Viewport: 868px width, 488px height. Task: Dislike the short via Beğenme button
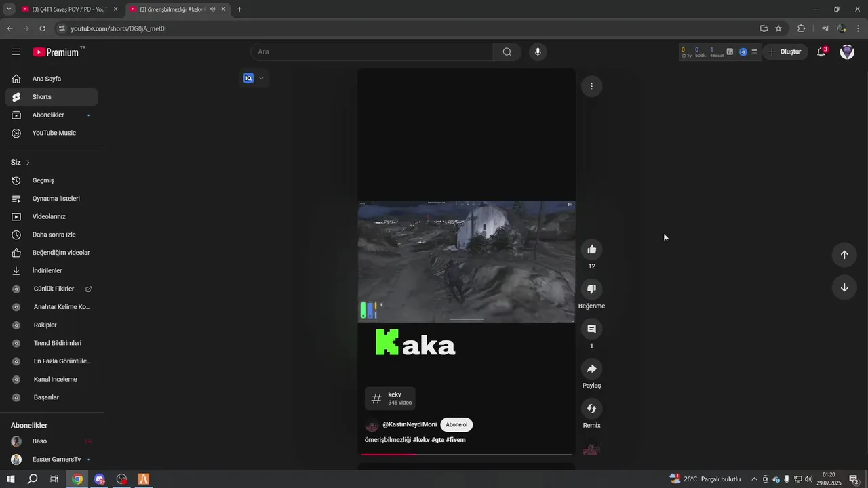(x=591, y=289)
